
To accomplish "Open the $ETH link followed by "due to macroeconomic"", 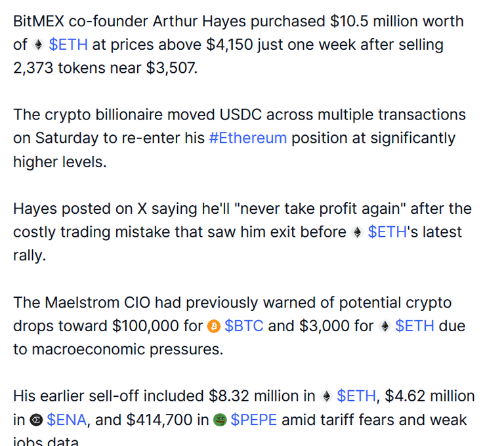I will click(x=415, y=326).
